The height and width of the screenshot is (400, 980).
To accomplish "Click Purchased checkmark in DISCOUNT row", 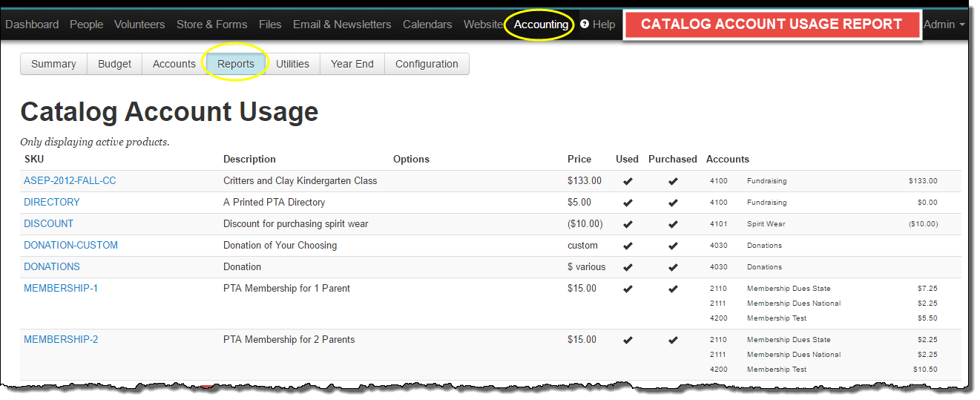I will coord(673,224).
